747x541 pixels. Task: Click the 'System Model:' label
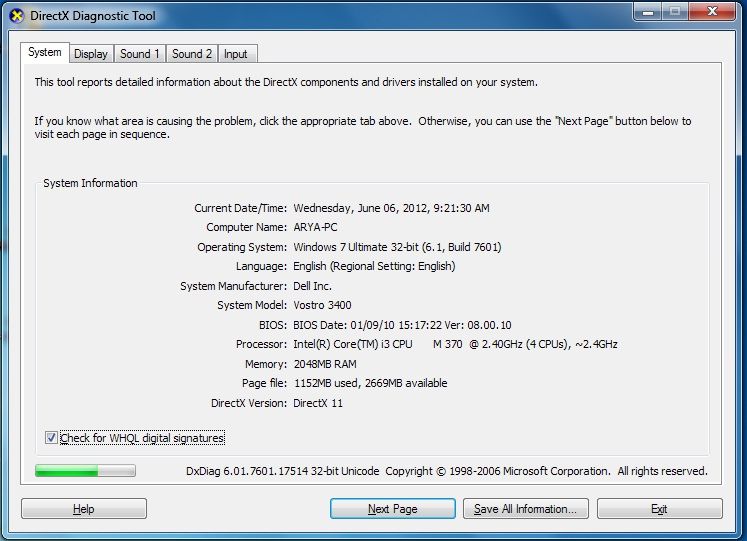(x=252, y=305)
